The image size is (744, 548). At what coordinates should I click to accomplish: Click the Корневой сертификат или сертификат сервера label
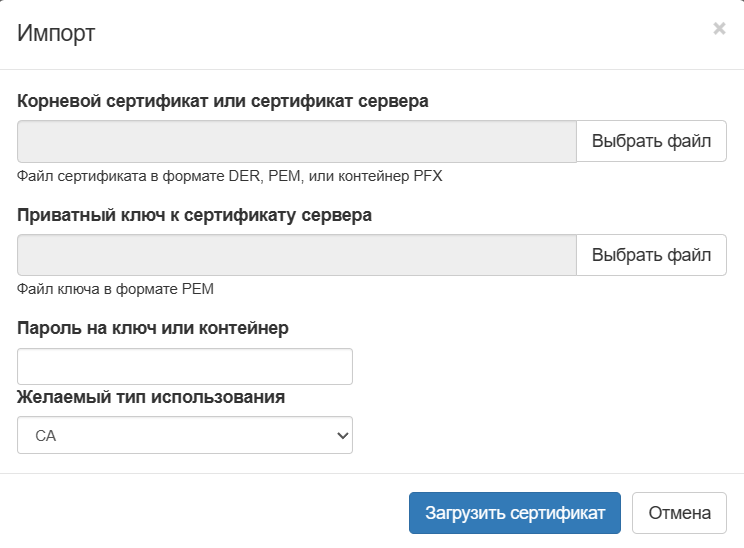[x=223, y=100]
